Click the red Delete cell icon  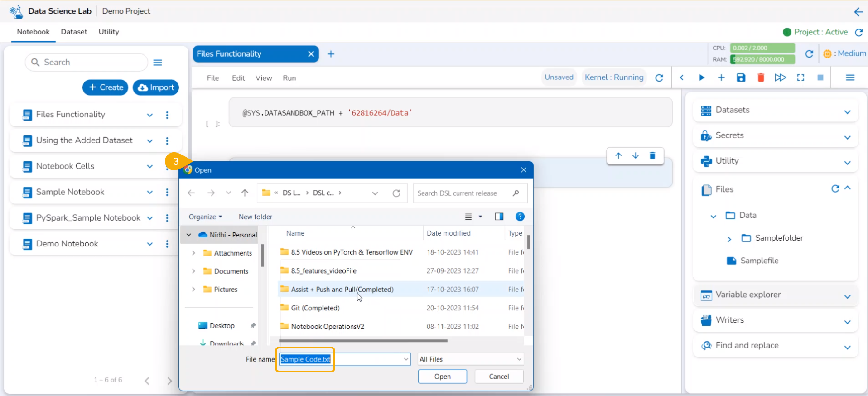pyautogui.click(x=761, y=77)
